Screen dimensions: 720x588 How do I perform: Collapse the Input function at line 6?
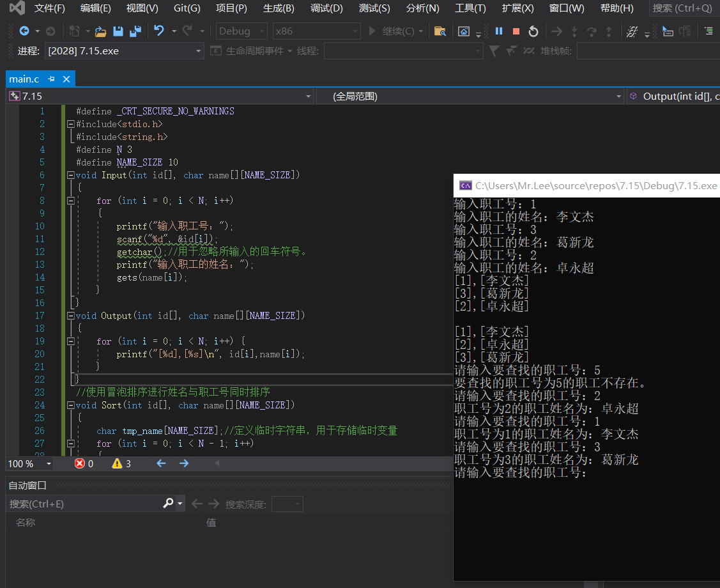click(71, 175)
